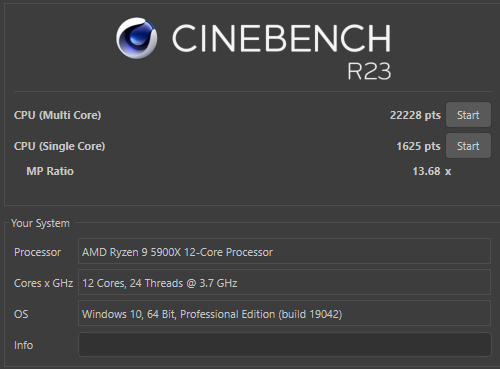
Task: Click the 22228 pts multi core score
Action: tap(415, 115)
